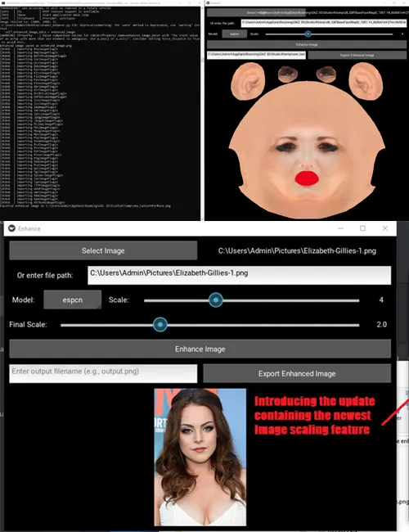Click the last console line 'Exported enhanced image to'

click(85, 205)
